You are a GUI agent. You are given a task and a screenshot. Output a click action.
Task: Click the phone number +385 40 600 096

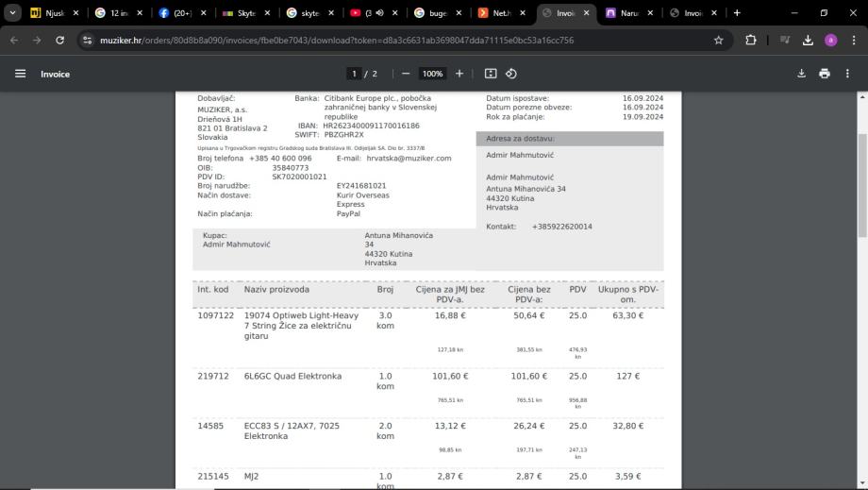pos(280,159)
